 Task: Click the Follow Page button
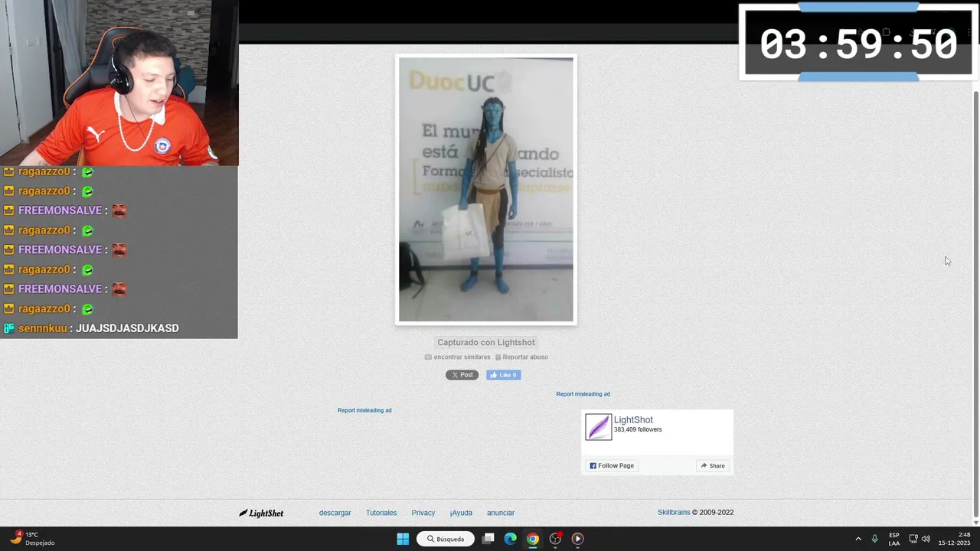pos(612,465)
